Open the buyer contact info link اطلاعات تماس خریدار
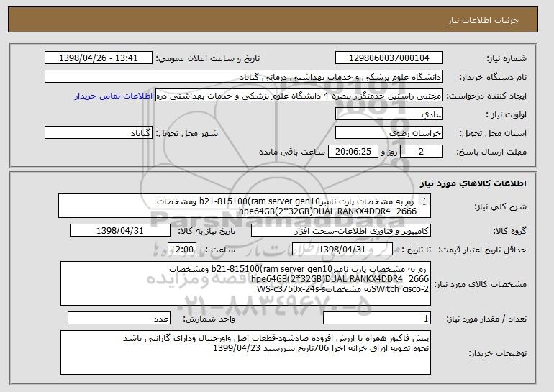554x392 pixels. click(x=114, y=96)
